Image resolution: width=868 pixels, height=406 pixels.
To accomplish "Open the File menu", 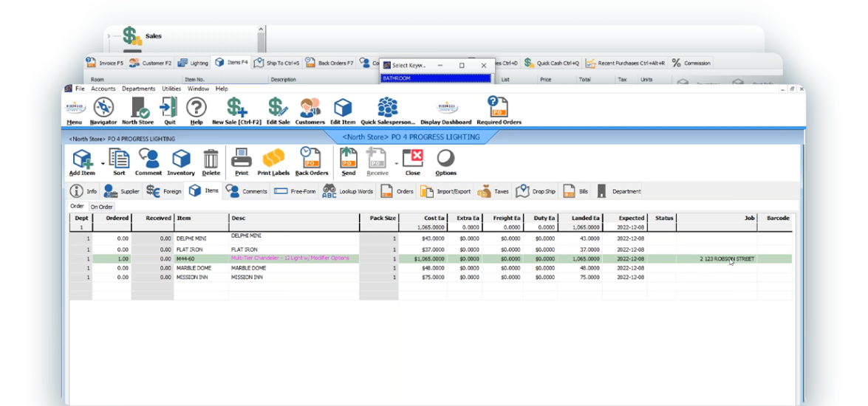I will 81,89.
